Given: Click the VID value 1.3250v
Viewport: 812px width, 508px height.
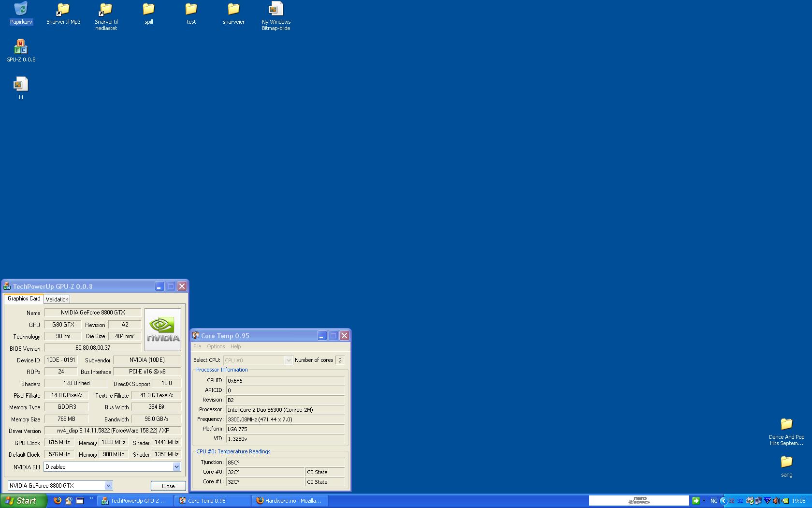Looking at the screenshot, I should 285,439.
